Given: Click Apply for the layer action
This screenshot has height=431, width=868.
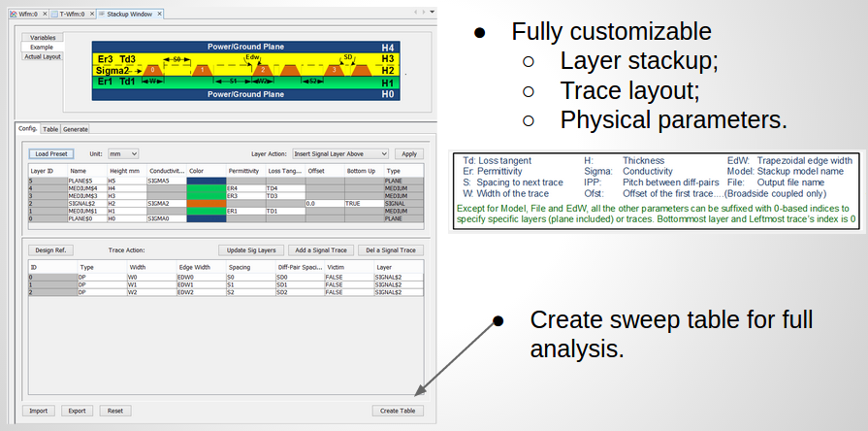Looking at the screenshot, I should 409,153.
